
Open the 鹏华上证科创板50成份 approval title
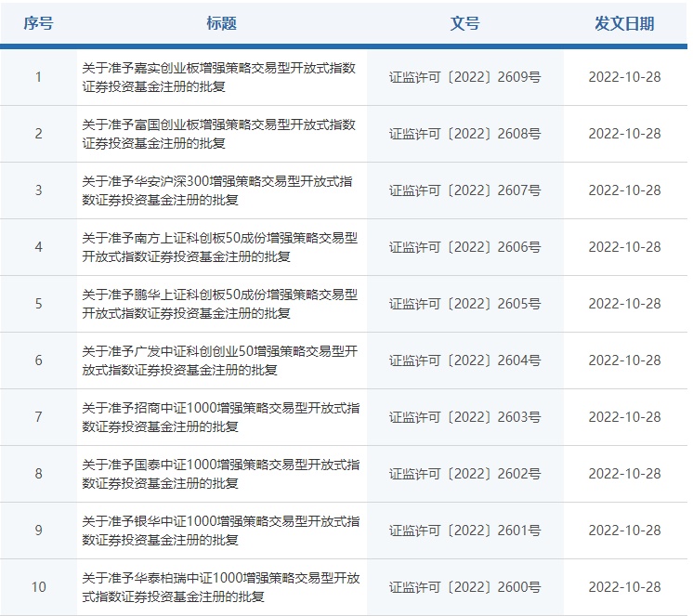(219, 304)
